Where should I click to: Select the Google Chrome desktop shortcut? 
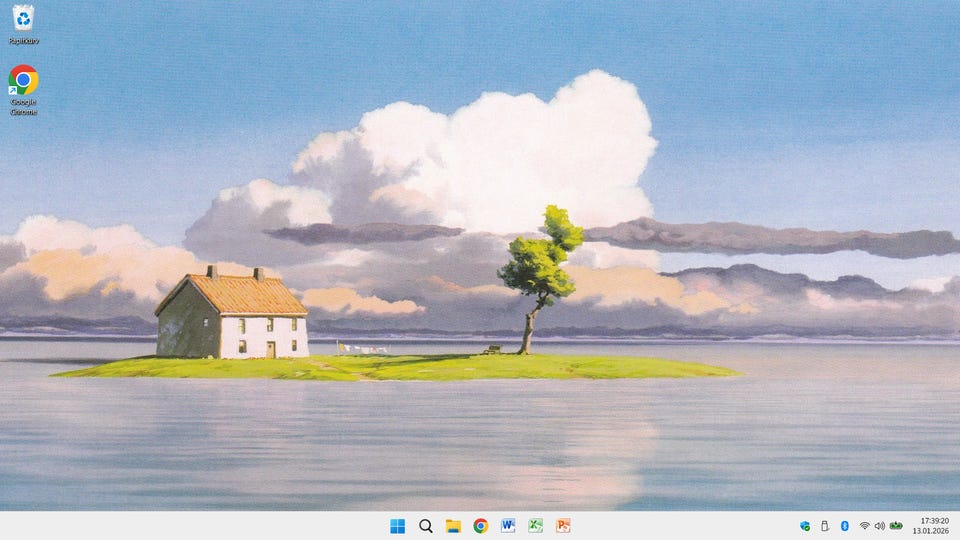pos(23,90)
